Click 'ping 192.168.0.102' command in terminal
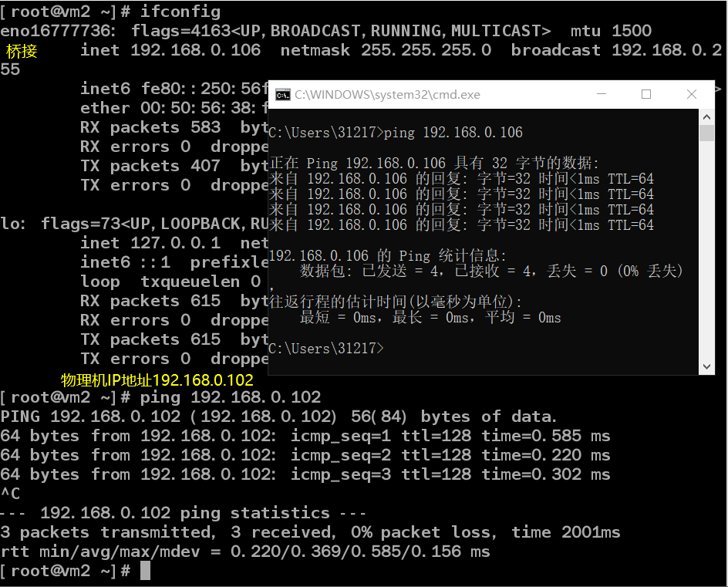This screenshot has width=728, height=587. click(x=231, y=397)
